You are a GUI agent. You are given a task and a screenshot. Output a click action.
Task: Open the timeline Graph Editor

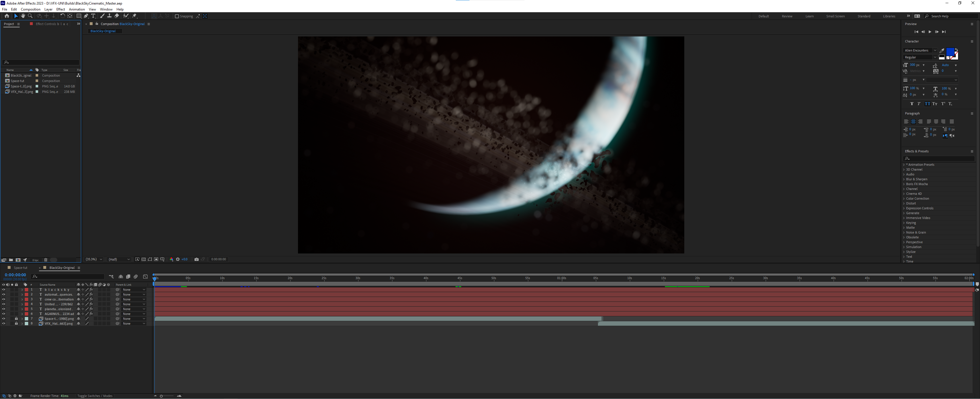click(x=145, y=277)
